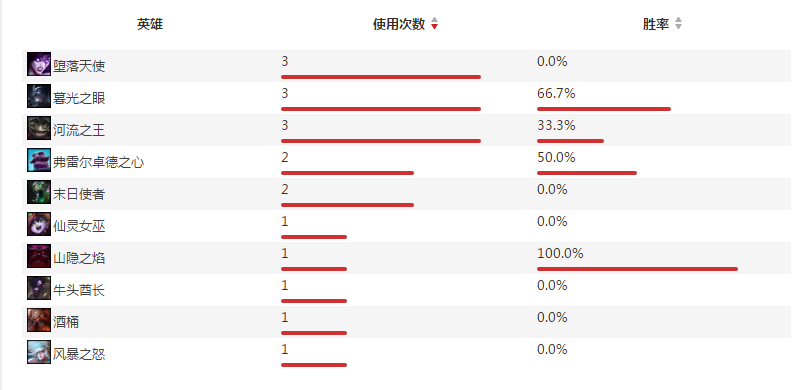Click the 使用次数 column header text
Screen dimensions: 811x390
pos(399,24)
